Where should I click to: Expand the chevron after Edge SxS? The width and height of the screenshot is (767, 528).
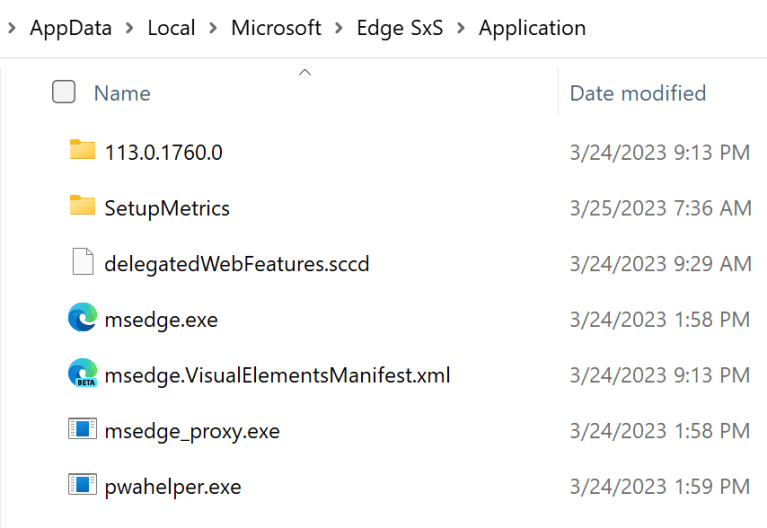tap(461, 28)
